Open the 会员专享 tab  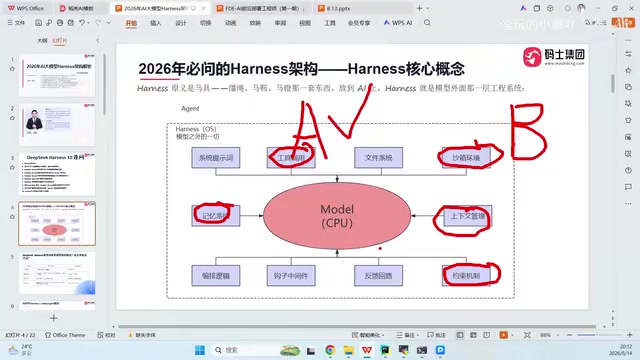359,23
